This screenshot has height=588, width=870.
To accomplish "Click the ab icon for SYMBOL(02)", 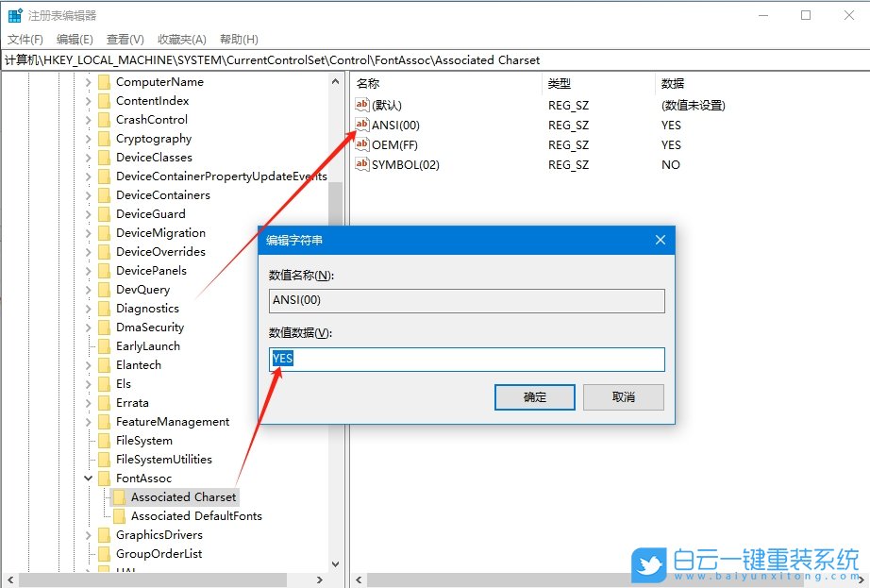I will 362,164.
